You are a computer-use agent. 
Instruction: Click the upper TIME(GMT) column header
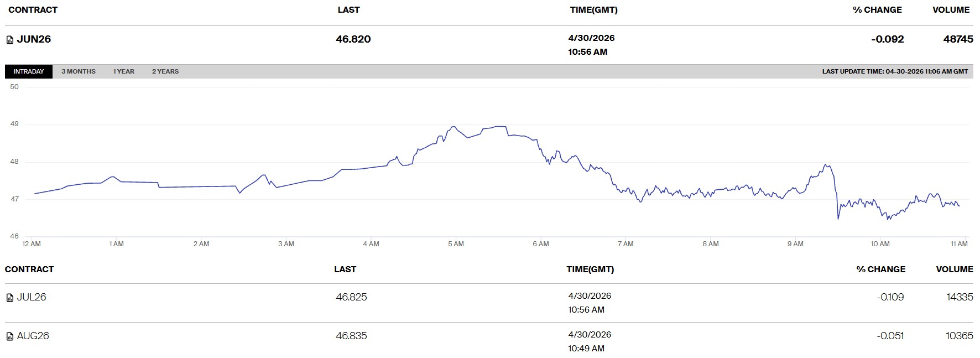[x=593, y=10]
